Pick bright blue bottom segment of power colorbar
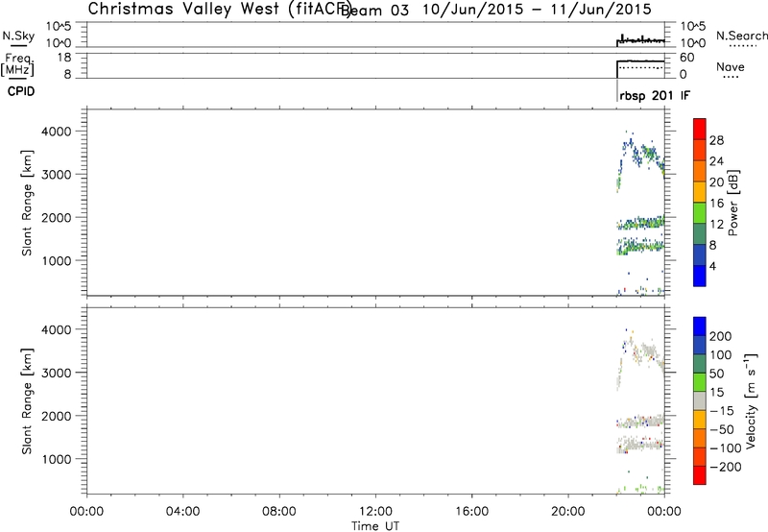Image resolution: width=768 pixels, height=532 pixels. point(700,276)
